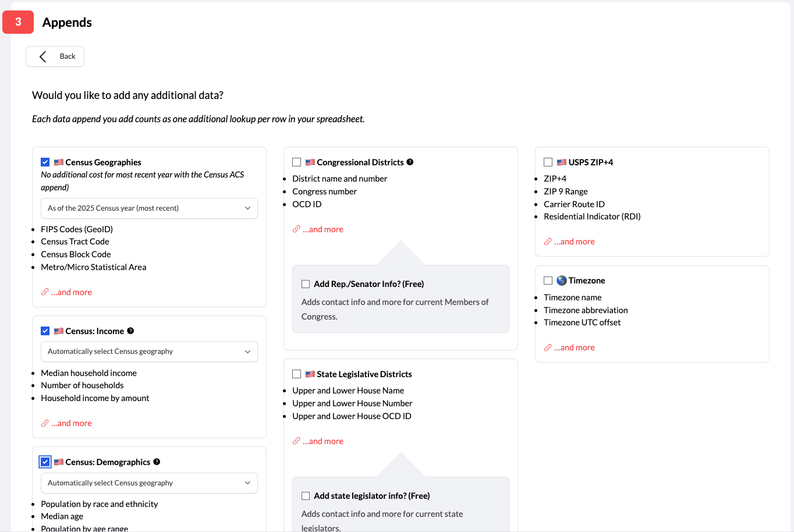Click the US flag next to USPS ZIP+4
794x532 pixels.
(561, 162)
